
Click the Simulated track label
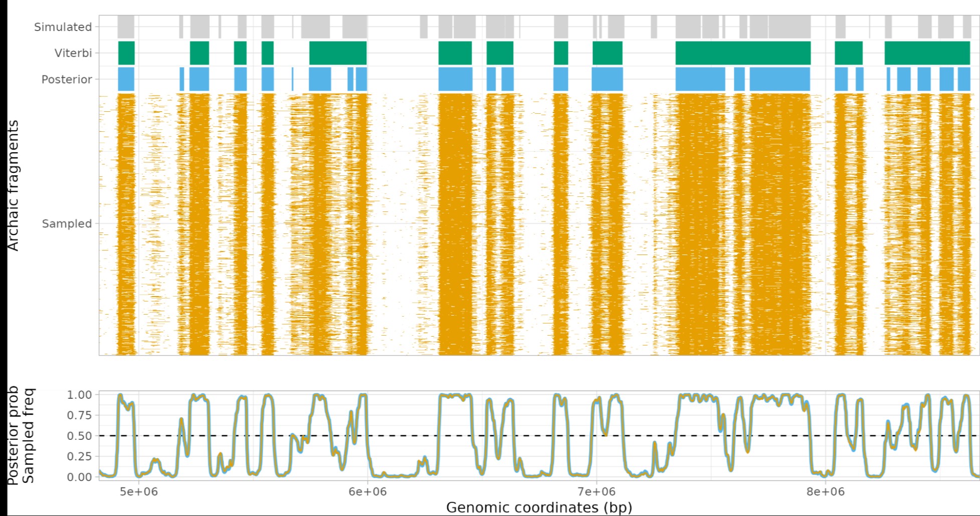63,27
